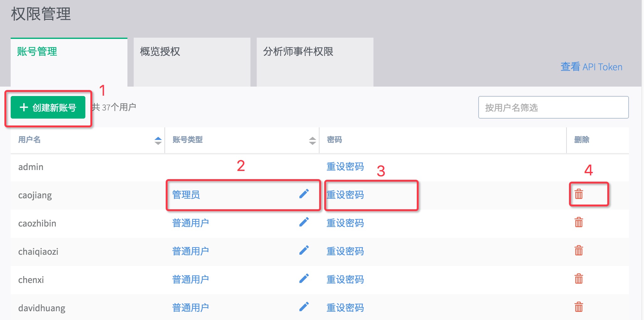Open the 分析师事件权限 tab
The image size is (644, 320).
[x=315, y=62]
